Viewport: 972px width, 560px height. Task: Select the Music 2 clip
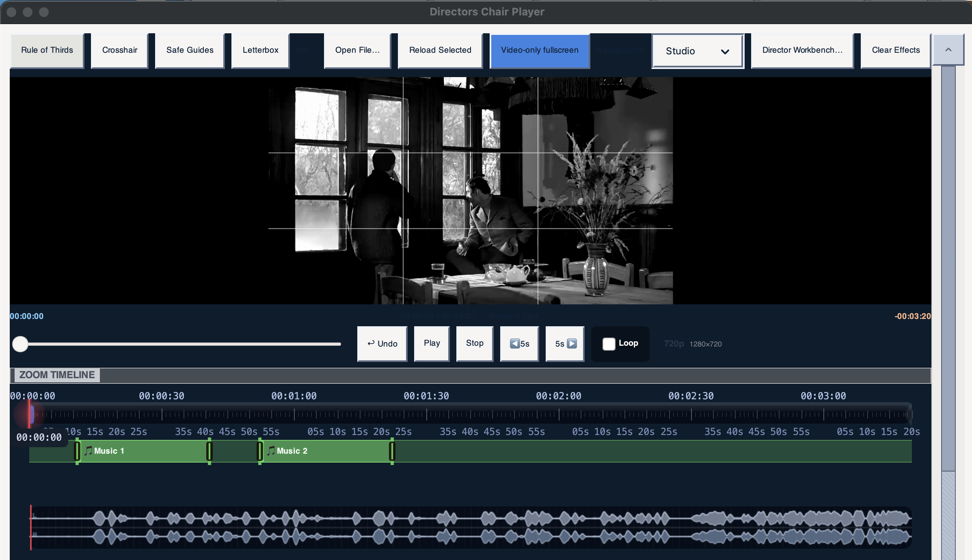326,451
